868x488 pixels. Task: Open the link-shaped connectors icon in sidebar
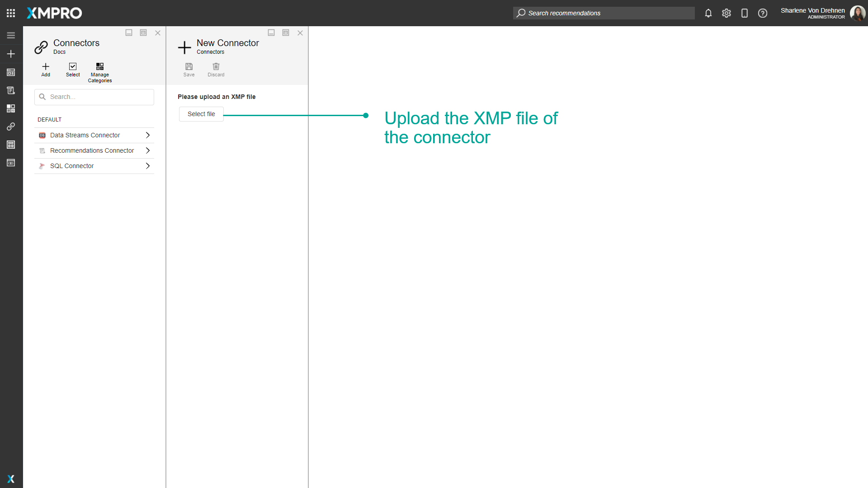coord(11,127)
